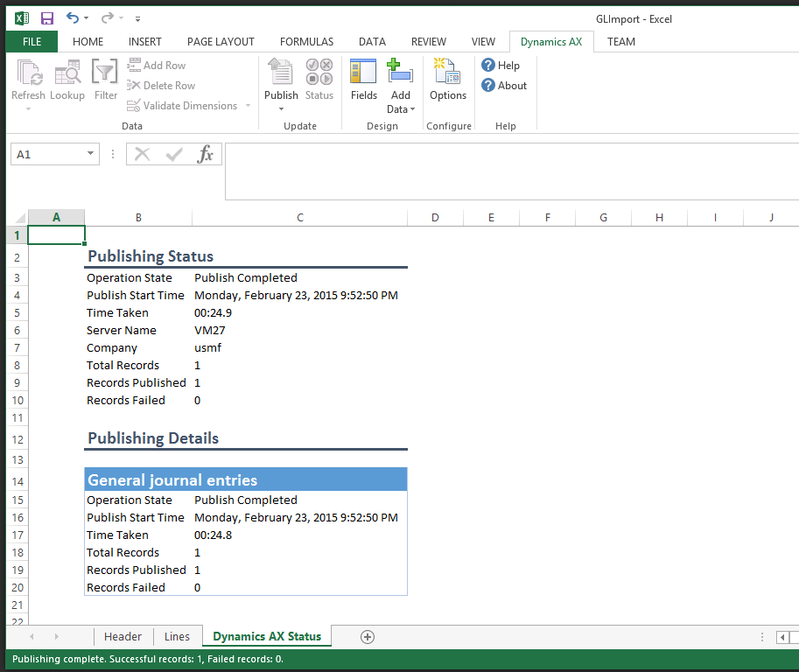The image size is (799, 672).
Task: Select the Dynamics AX ribbon tab
Action: [551, 42]
